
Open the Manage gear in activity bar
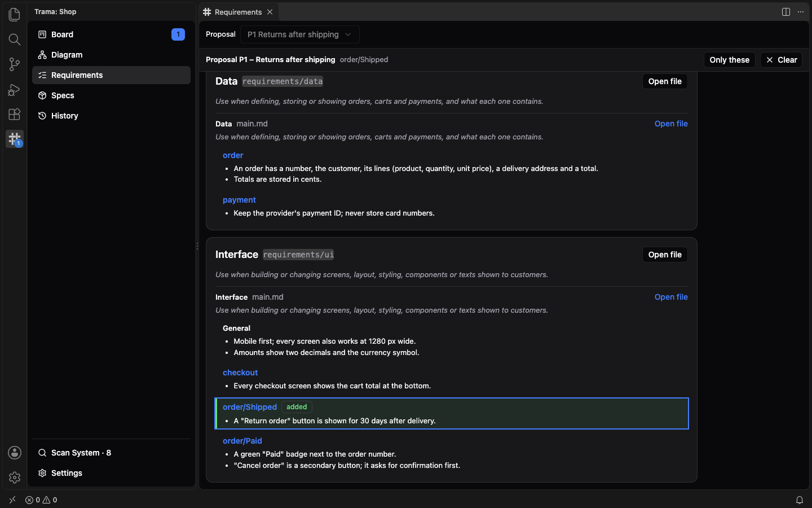click(15, 478)
